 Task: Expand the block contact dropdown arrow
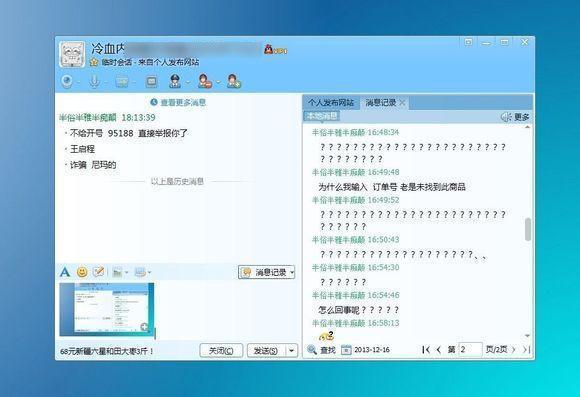click(218, 82)
